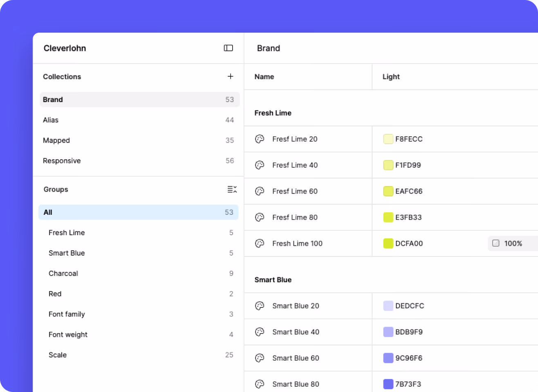Image resolution: width=538 pixels, height=392 pixels.
Task: Open the Alias collection
Action: 139,120
